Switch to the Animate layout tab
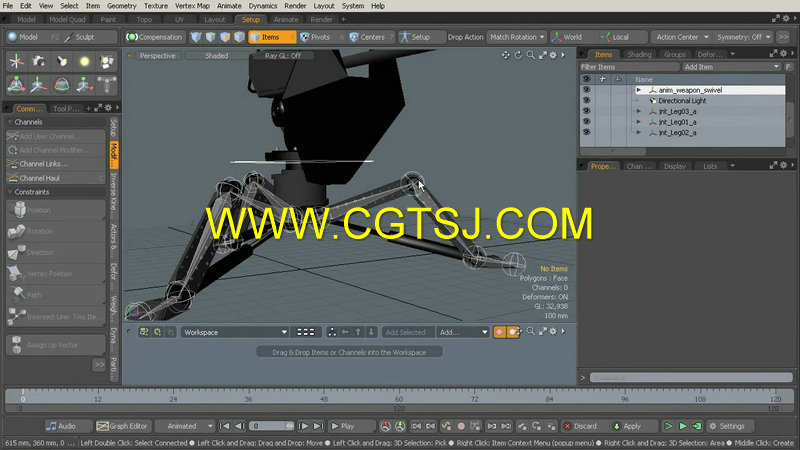The image size is (800, 450). click(286, 19)
